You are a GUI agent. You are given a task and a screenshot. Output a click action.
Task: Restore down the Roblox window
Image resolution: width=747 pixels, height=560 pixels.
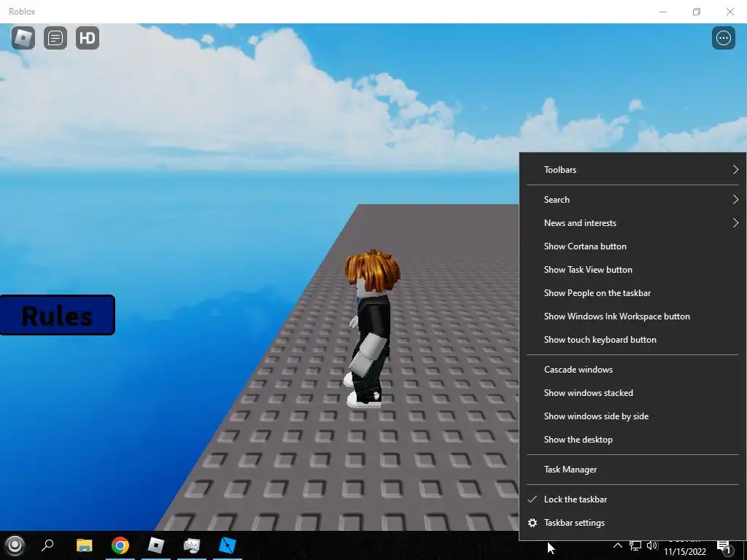coord(697,12)
